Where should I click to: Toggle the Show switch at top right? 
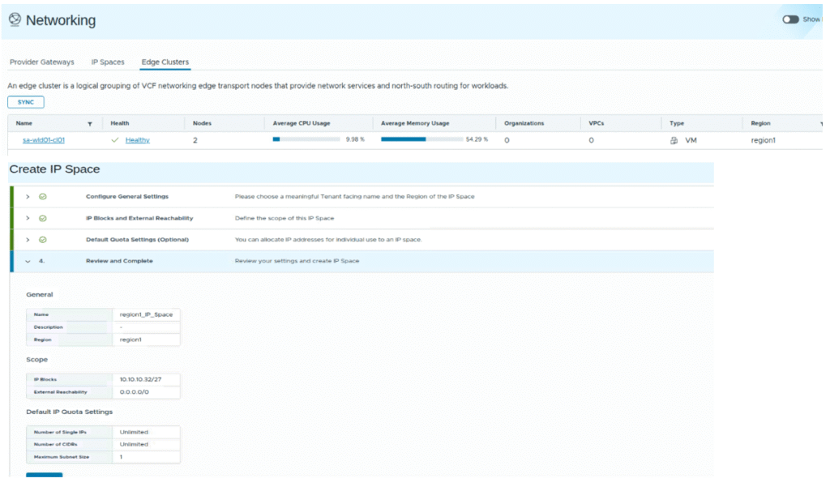coord(790,19)
